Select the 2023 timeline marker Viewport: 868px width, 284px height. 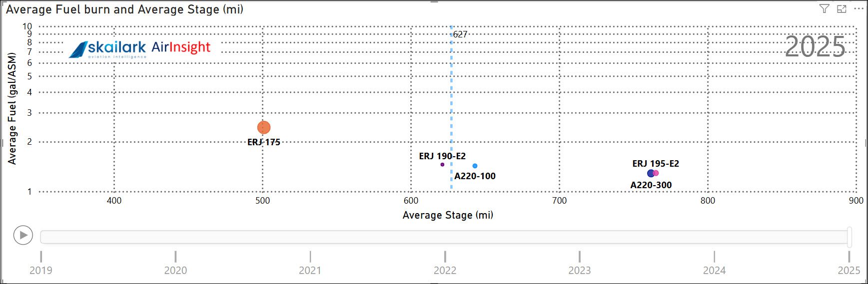click(580, 270)
